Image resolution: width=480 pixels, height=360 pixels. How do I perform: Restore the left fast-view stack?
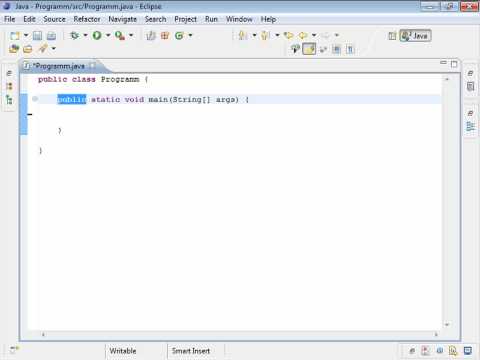9,73
